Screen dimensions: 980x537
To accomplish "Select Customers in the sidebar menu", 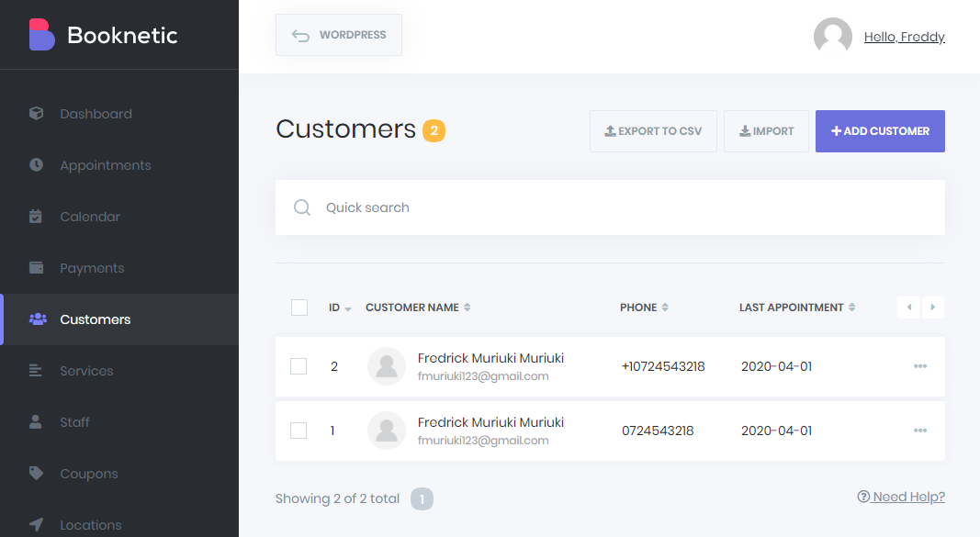I will point(96,319).
